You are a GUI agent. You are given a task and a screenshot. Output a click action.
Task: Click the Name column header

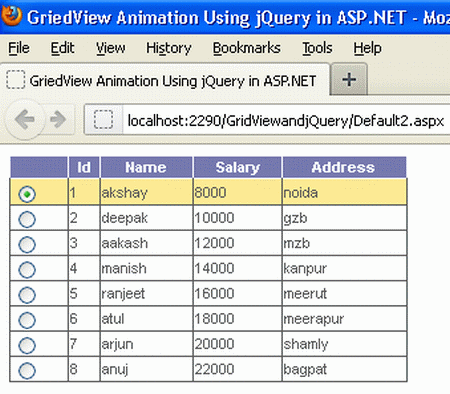click(x=146, y=167)
